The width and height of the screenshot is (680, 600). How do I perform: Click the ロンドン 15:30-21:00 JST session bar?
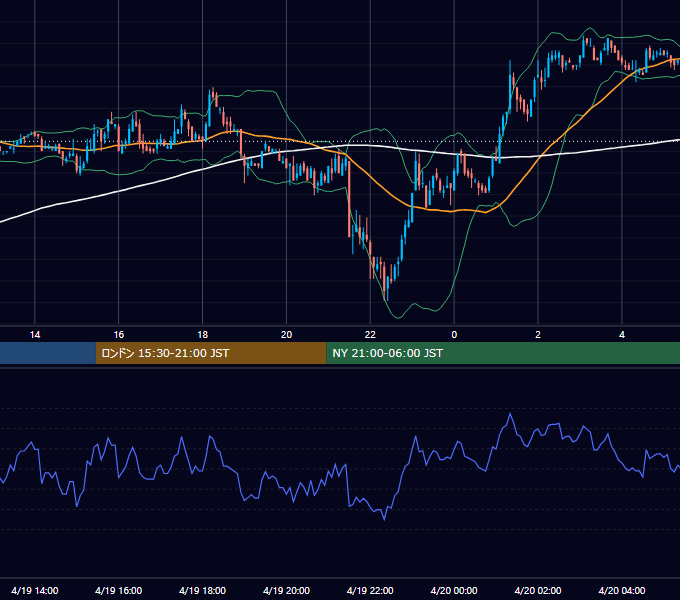point(211,353)
